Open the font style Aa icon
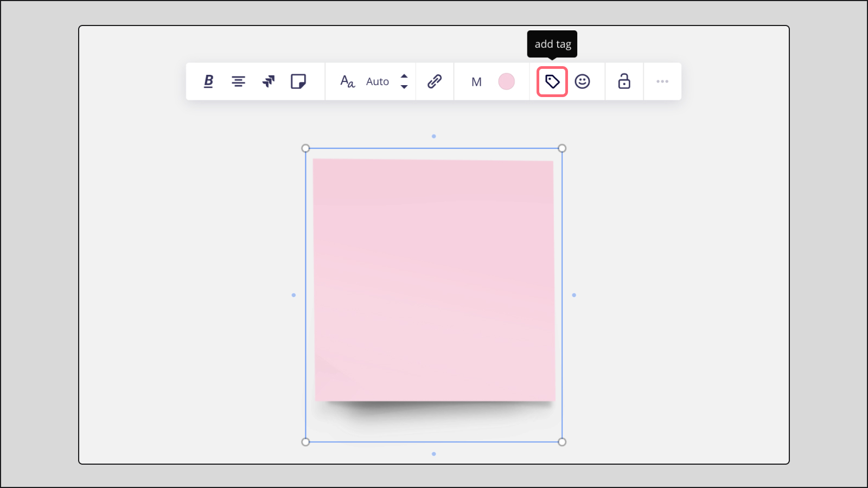The width and height of the screenshot is (868, 488). point(347,81)
